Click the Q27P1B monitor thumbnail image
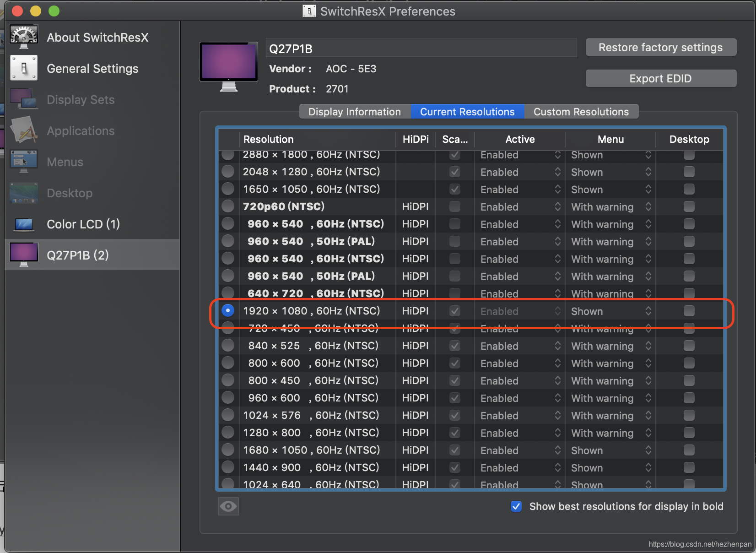The width and height of the screenshot is (756, 553). coord(228,66)
